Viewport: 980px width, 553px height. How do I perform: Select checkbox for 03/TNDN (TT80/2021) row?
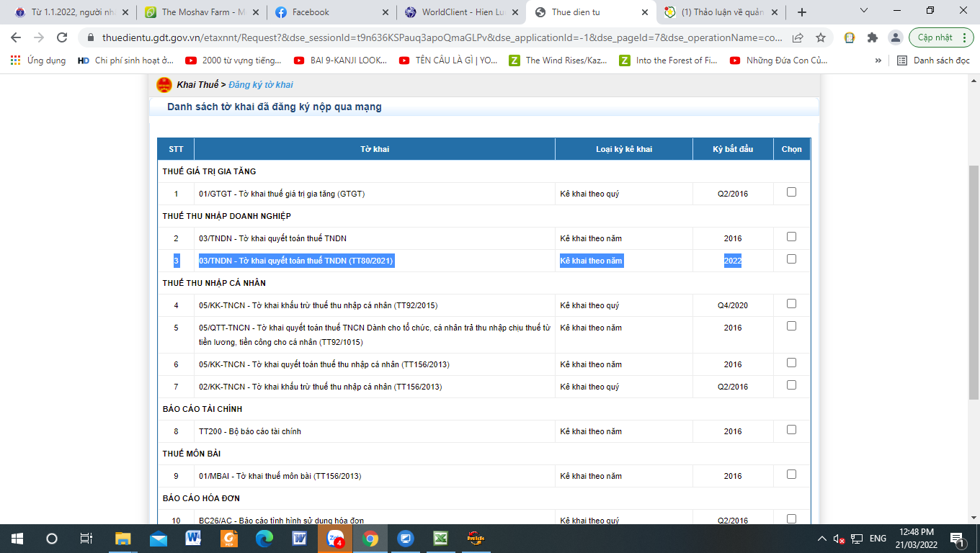click(x=791, y=259)
